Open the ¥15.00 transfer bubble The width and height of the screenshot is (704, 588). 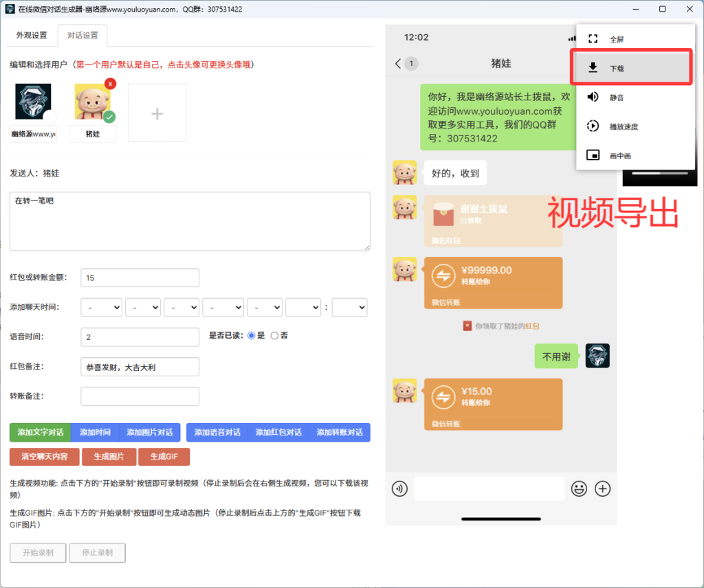tap(494, 404)
